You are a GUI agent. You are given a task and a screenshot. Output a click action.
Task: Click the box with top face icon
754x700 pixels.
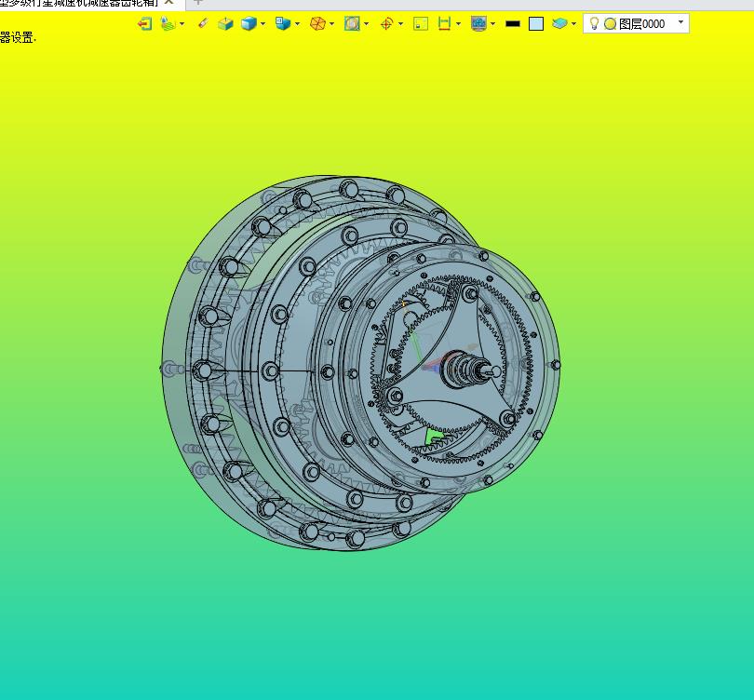225,23
